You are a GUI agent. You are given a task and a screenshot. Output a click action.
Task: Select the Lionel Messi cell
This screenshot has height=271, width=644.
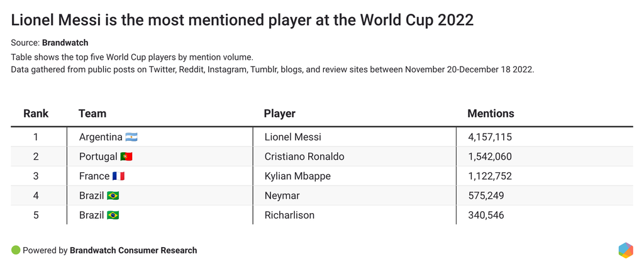click(293, 137)
